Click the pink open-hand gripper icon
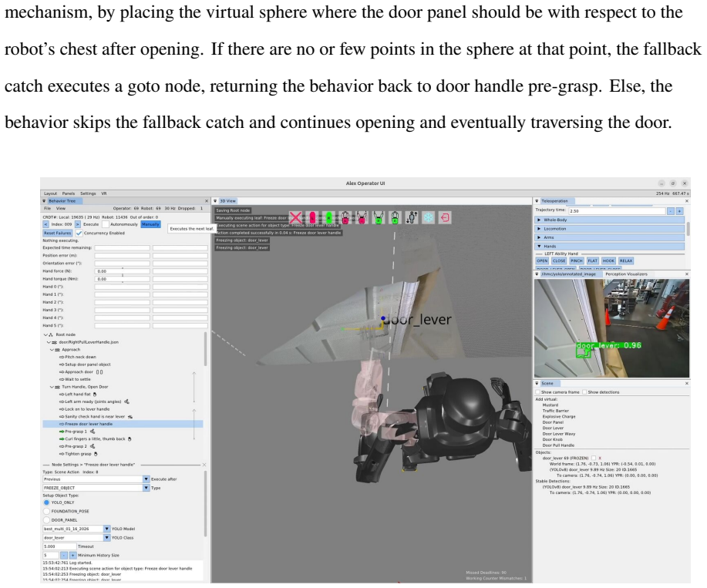The image size is (707, 588). coord(362,218)
